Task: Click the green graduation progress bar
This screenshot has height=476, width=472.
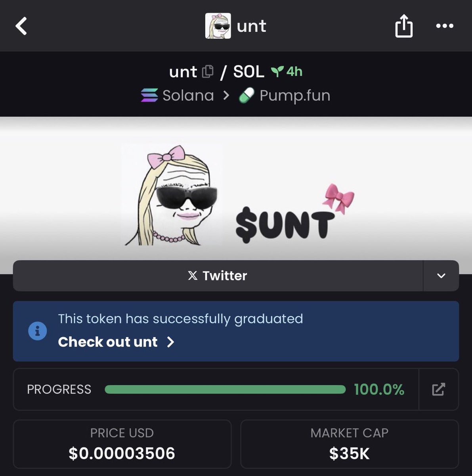Action: coord(225,389)
